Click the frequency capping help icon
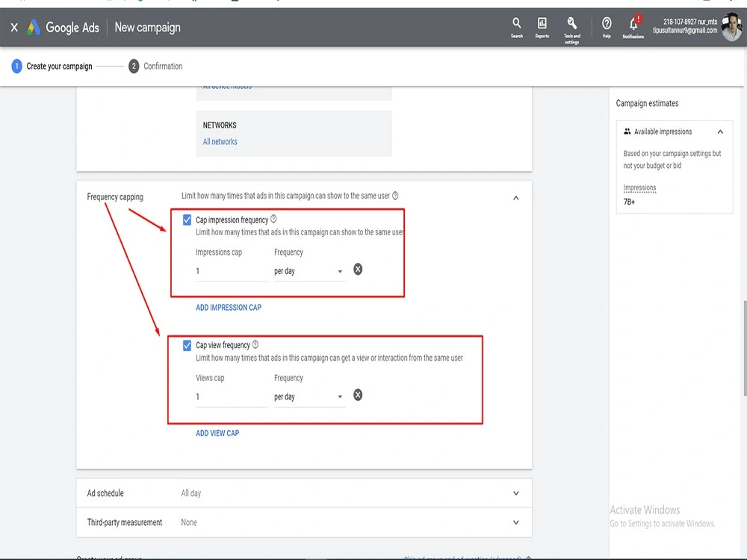The width and height of the screenshot is (747, 560). (x=395, y=196)
